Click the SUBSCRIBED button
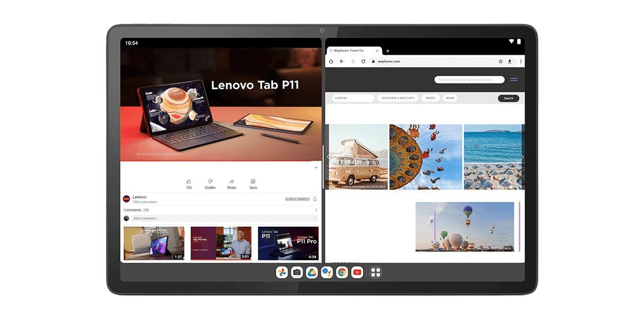Screen dimensions: 644x327 297,199
